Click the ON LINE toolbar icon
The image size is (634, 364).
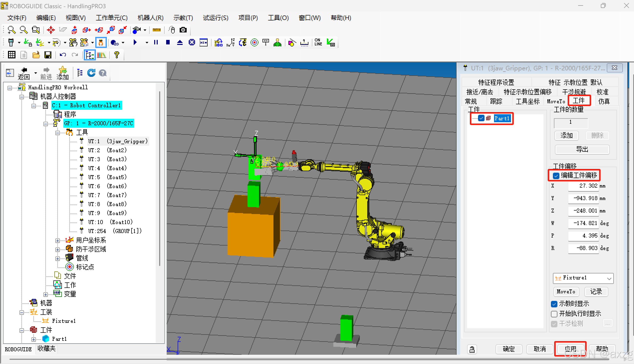coord(318,42)
